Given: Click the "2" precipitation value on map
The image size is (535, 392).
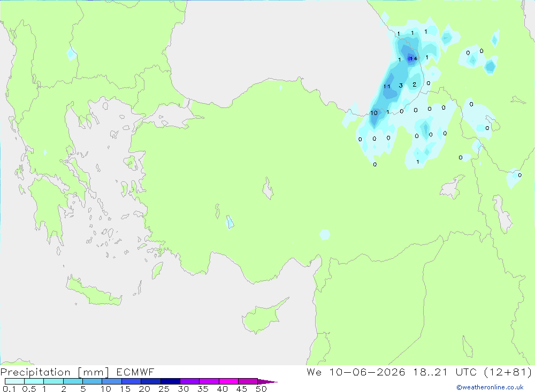Looking at the screenshot, I should 415,84.
